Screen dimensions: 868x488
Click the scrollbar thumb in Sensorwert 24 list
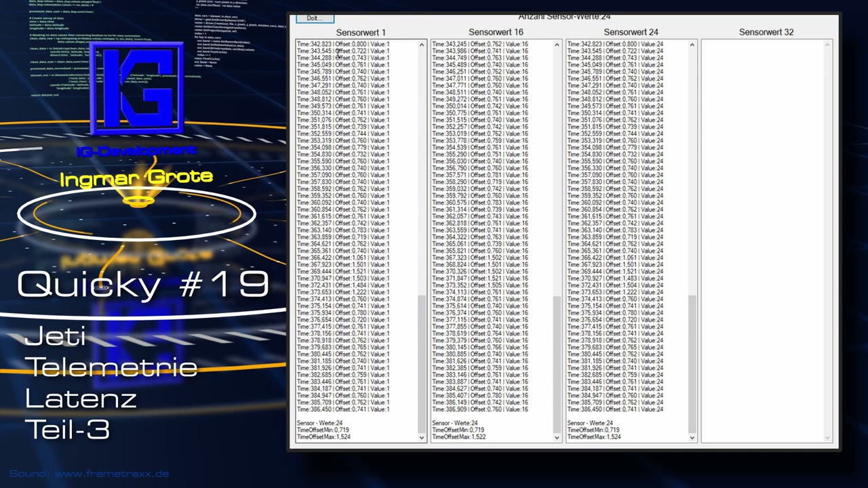692,363
